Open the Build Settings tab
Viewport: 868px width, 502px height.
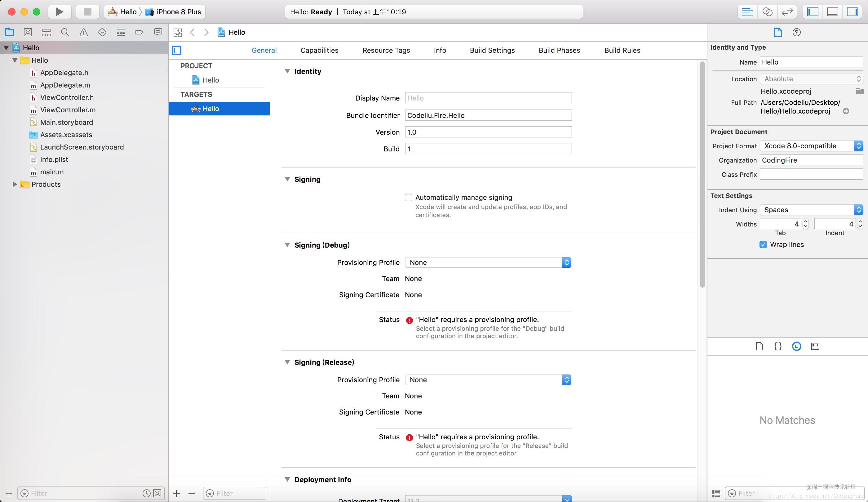tap(492, 50)
